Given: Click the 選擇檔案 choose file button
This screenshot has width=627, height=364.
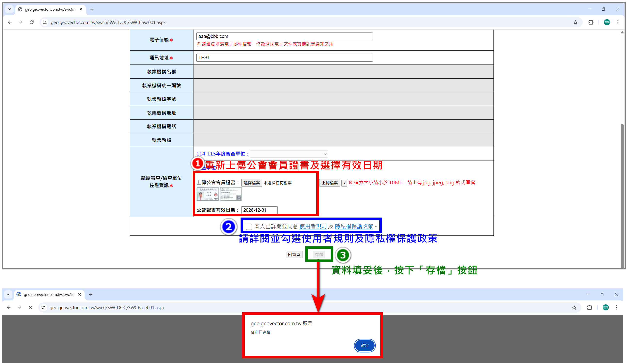Looking at the screenshot, I should click(251, 183).
